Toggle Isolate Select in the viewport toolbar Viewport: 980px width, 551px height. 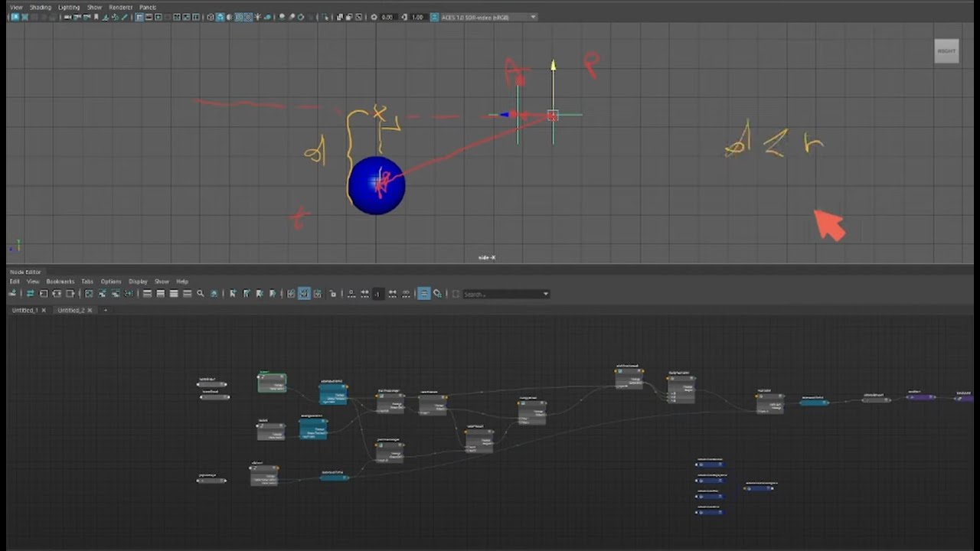325,17
